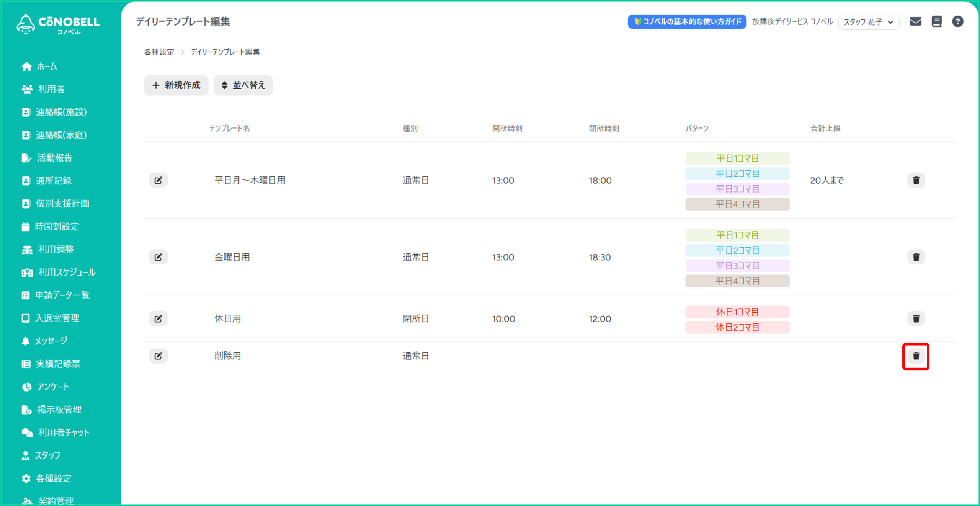980x506 pixels.
Task: Open the mail envelope icon in header
Action: (915, 21)
